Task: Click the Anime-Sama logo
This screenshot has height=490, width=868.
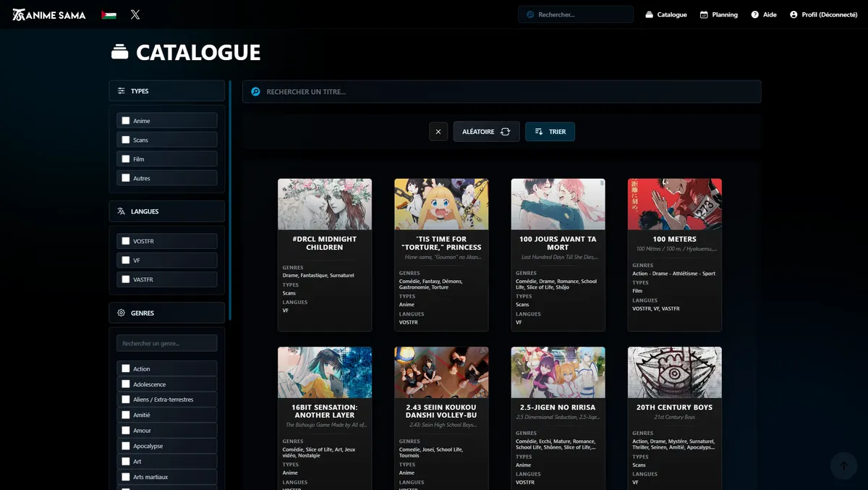Action: point(48,14)
